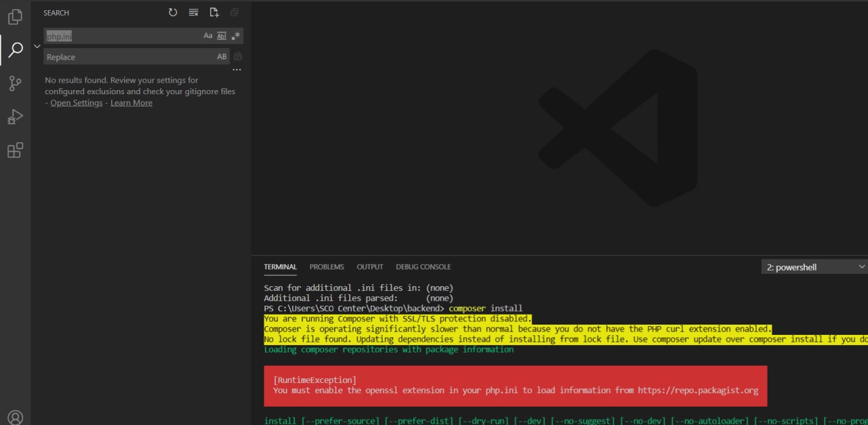868x425 pixels.
Task: Click the openssl extension error message line
Action: (515, 390)
